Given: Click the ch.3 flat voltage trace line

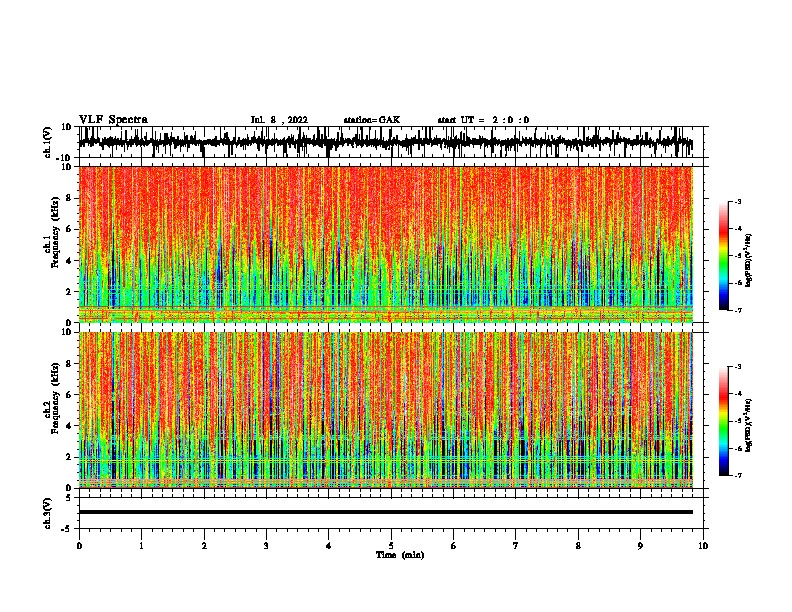Looking at the screenshot, I should point(386,512).
